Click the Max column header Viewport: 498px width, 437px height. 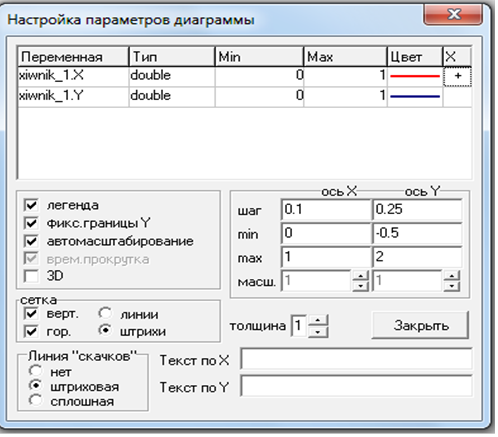[345, 57]
